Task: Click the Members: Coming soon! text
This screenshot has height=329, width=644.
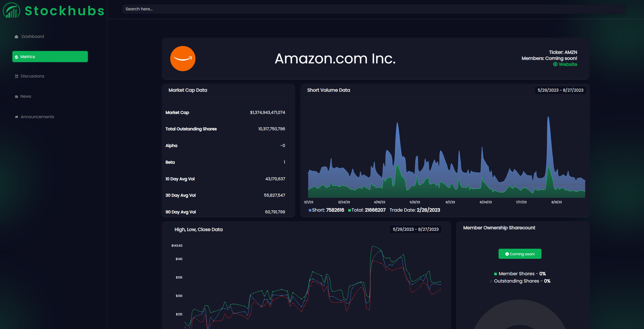Action: click(549, 58)
